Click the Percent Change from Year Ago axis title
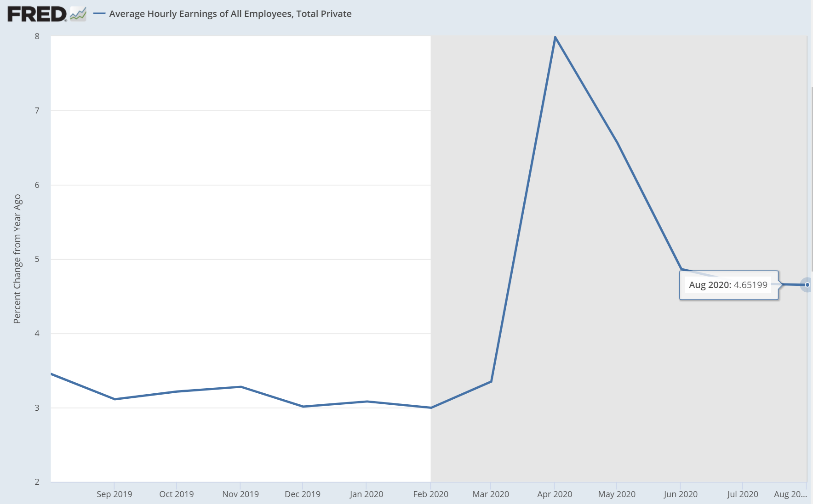The width and height of the screenshot is (813, 504). click(x=17, y=259)
